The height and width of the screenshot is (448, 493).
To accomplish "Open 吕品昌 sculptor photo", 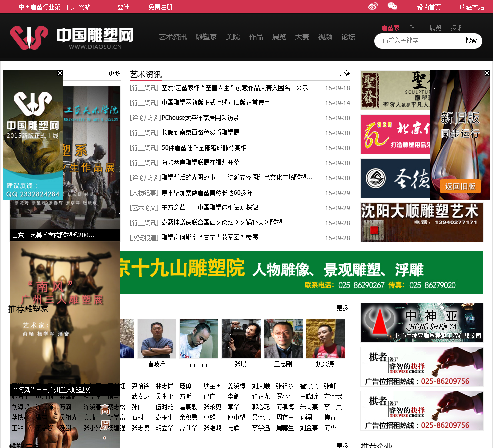I will 199,339.
